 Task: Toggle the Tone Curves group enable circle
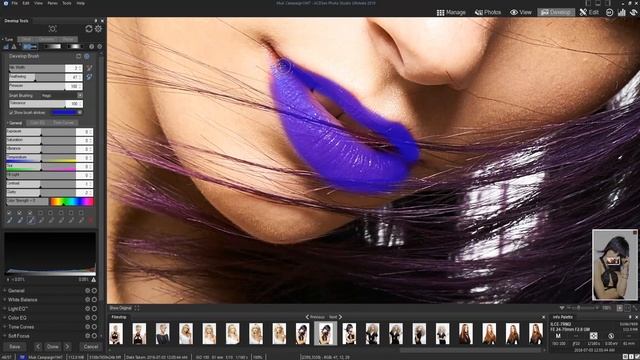coord(94,327)
